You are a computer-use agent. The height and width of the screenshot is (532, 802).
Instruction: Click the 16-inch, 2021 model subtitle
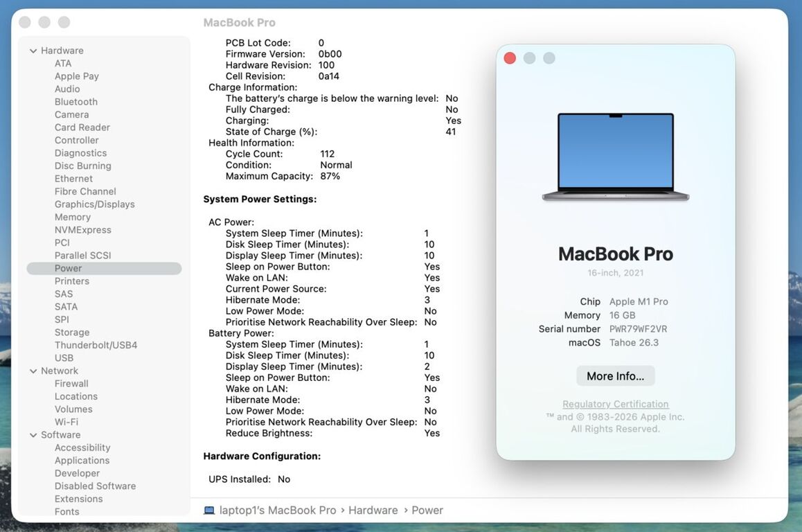(615, 273)
